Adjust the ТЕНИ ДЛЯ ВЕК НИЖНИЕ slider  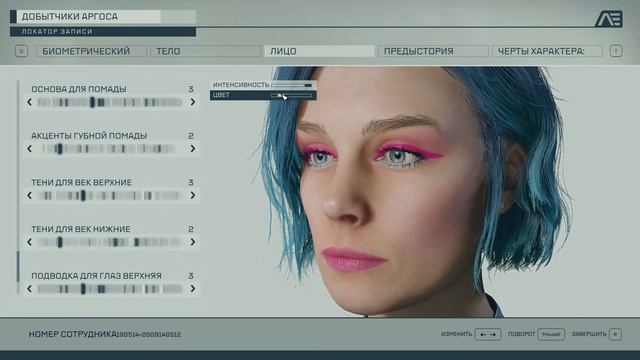pos(110,242)
